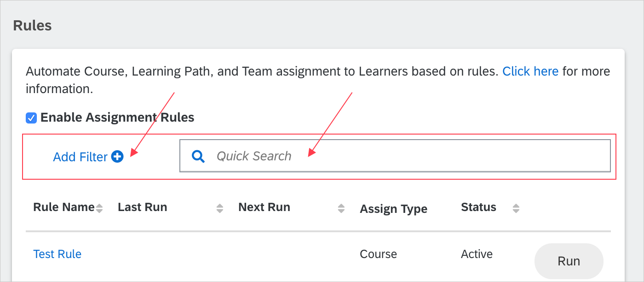Click the Status sort arrows icon
Viewport: 644px width, 282px height.
(516, 208)
